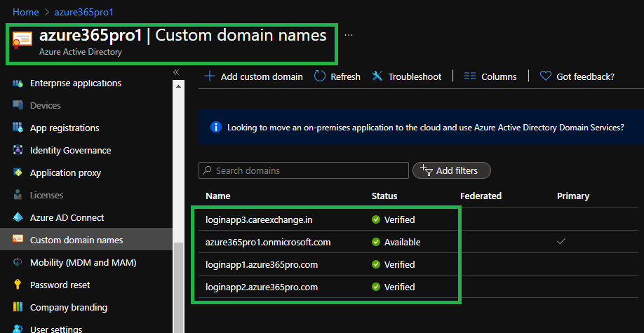Click the search magnifier icon
The width and height of the screenshot is (644, 333).
[208, 170]
